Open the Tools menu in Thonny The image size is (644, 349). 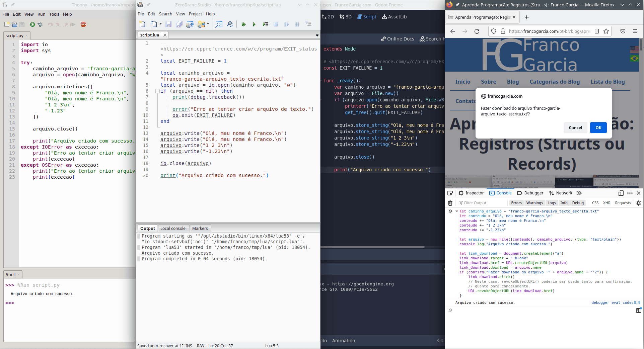point(54,14)
